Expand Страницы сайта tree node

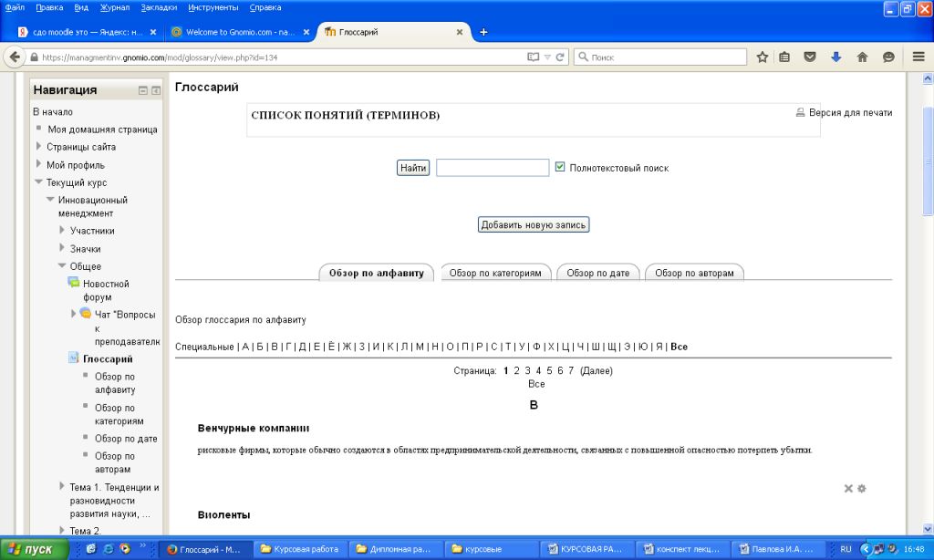pyautogui.click(x=38, y=146)
